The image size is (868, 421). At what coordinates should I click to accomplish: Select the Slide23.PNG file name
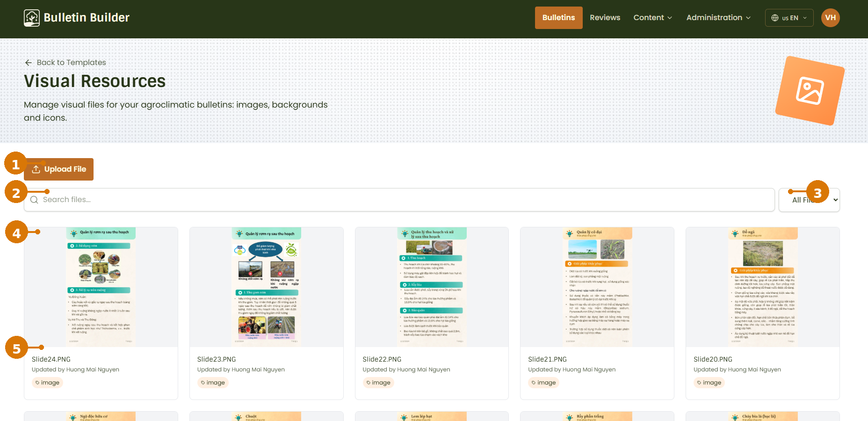(x=217, y=359)
